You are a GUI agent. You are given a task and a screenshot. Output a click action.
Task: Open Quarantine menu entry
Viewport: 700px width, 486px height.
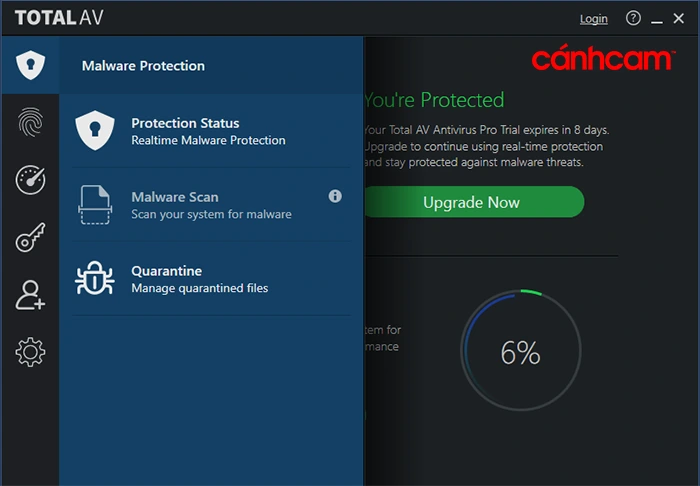[x=211, y=279]
